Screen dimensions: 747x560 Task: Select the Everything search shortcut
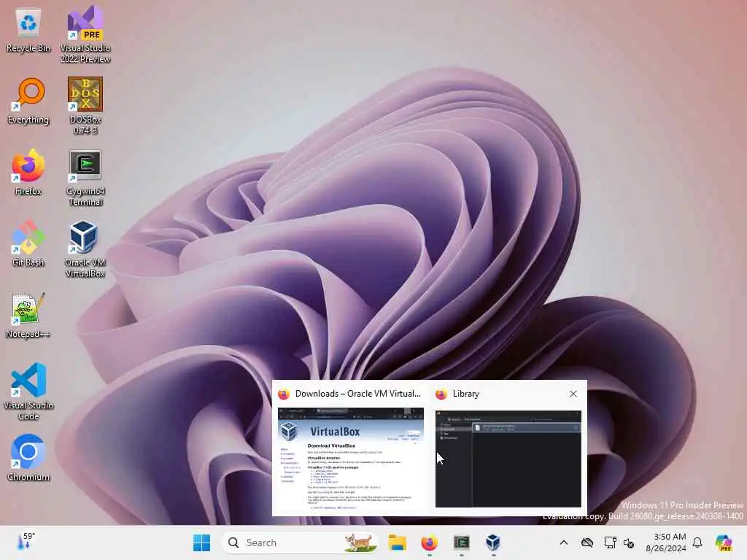tap(28, 101)
